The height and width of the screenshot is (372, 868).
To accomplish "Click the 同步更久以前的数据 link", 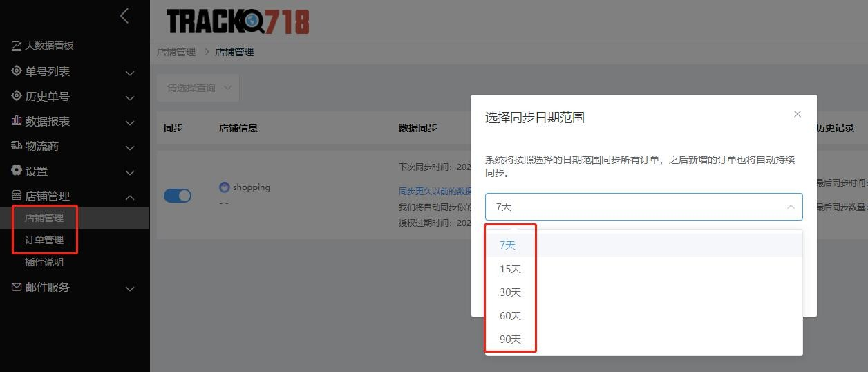I will (x=435, y=192).
